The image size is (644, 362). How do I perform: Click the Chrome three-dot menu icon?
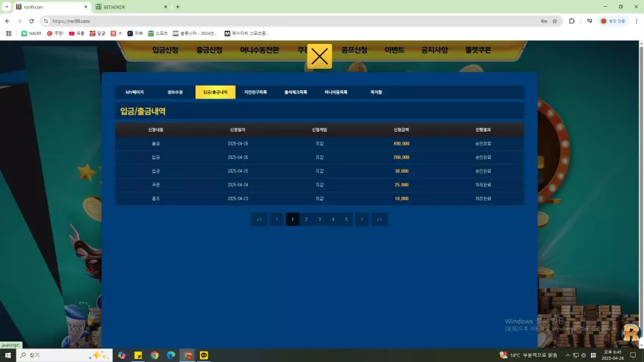(636, 21)
